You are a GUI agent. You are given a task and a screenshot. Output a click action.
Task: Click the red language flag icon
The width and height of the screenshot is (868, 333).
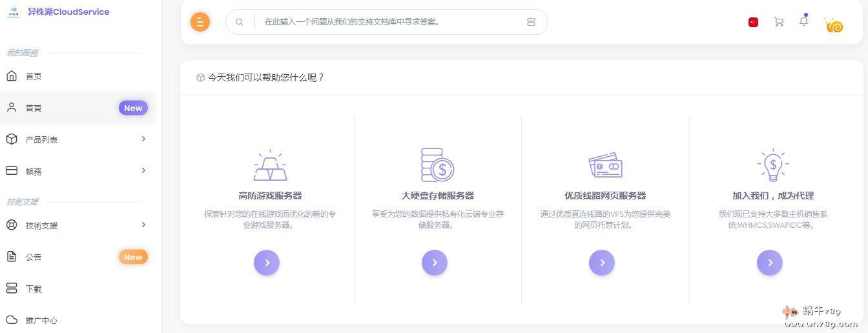tap(753, 22)
